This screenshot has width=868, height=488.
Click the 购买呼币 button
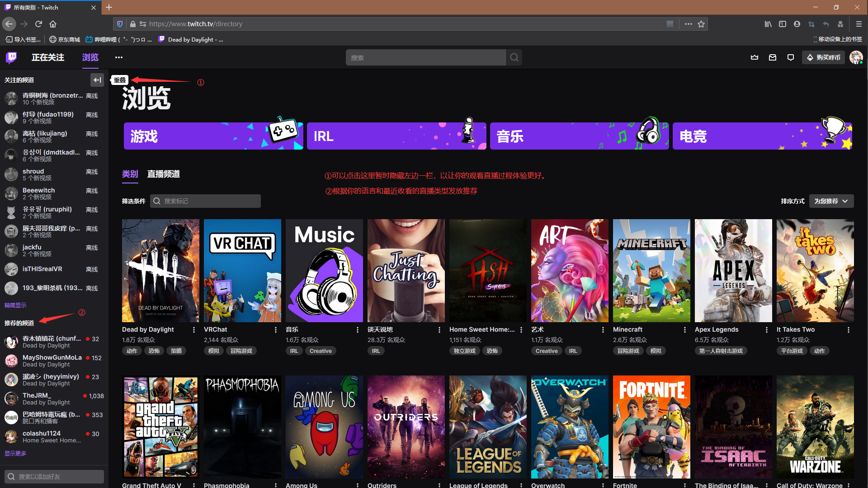pos(824,57)
